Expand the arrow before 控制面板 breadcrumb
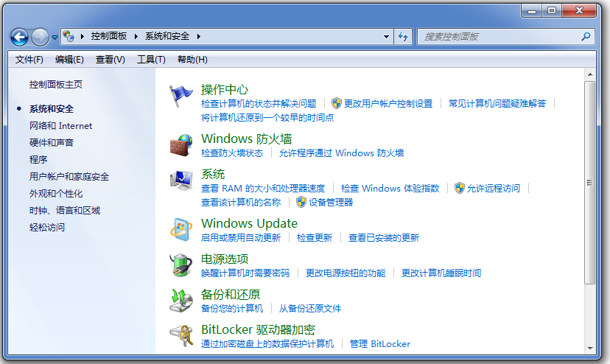This screenshot has height=364, width=610. coord(82,37)
